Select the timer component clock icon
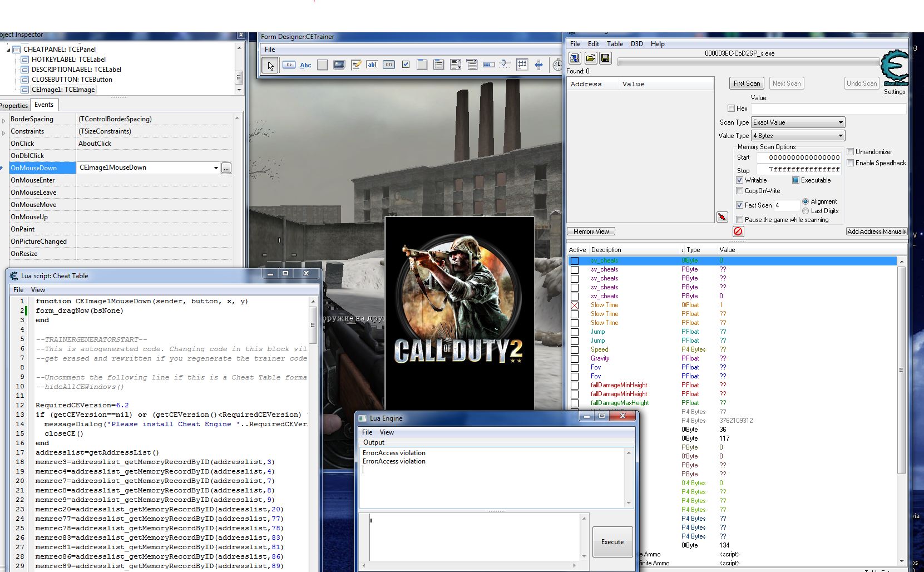The image size is (924, 572). [557, 65]
